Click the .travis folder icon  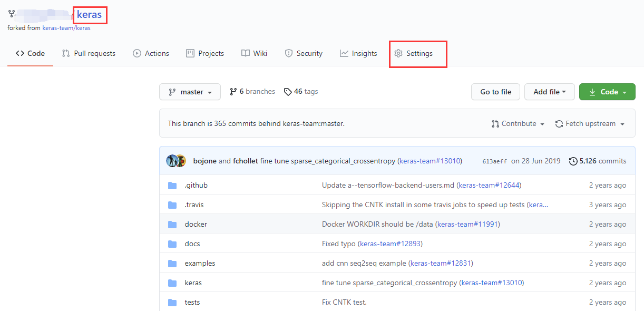click(172, 205)
